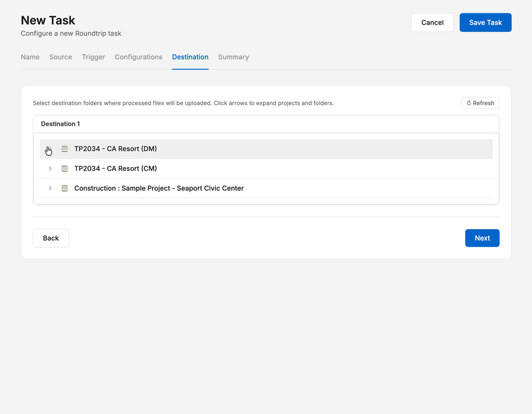
Task: Expand the TP2034 - CA Resort (DM) project
Action: coord(50,149)
